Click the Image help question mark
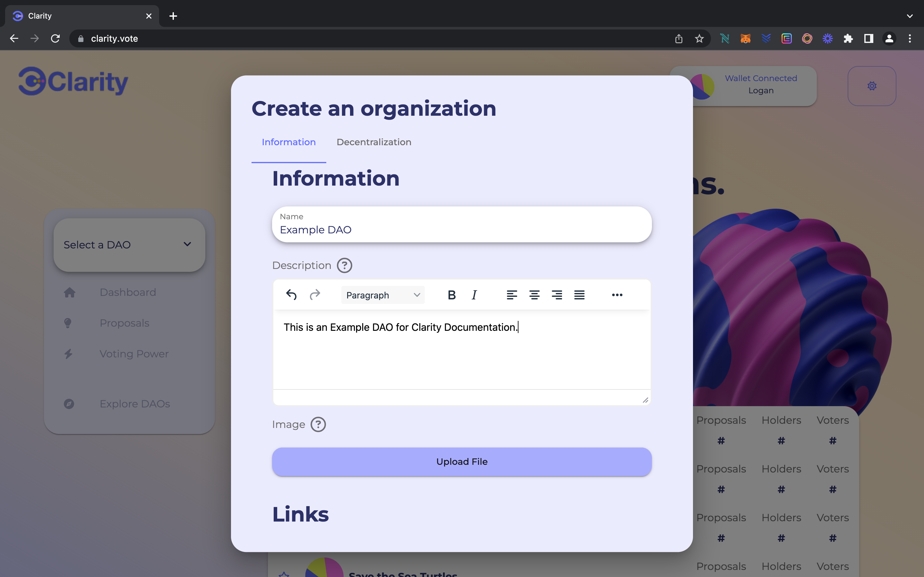The height and width of the screenshot is (577, 924). pos(318,424)
